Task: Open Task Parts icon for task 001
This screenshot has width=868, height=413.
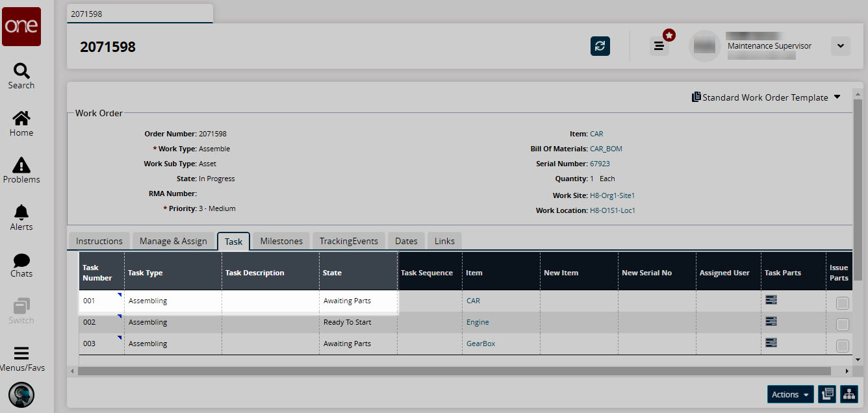Action: click(x=771, y=300)
